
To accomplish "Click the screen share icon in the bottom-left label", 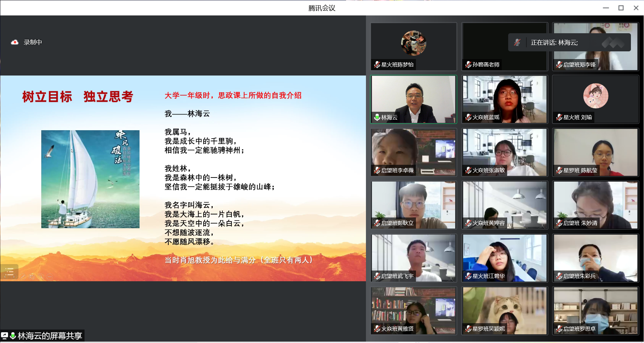I will 5,336.
